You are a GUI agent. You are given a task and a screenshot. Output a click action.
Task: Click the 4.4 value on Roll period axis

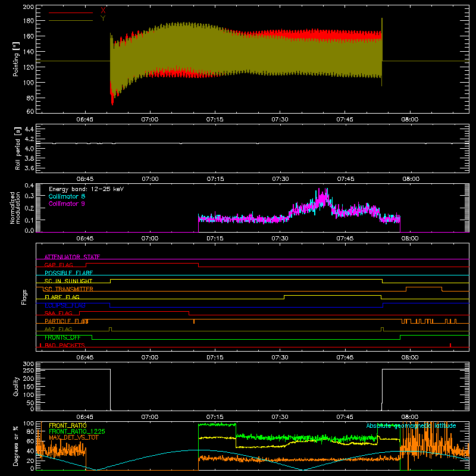click(29, 129)
